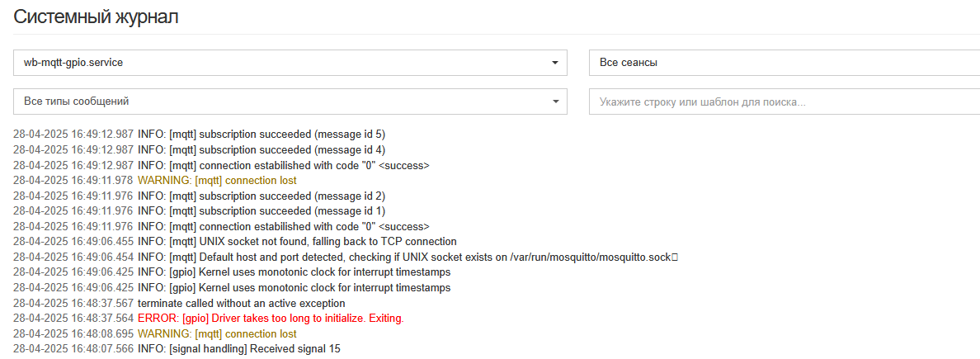The image size is (980, 359).
Task: Click the Received signal 15 log entry
Action: click(177, 349)
